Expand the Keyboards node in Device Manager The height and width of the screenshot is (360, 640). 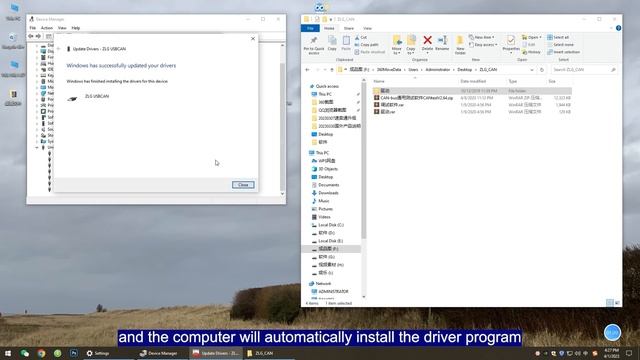pyautogui.click(x=37, y=75)
